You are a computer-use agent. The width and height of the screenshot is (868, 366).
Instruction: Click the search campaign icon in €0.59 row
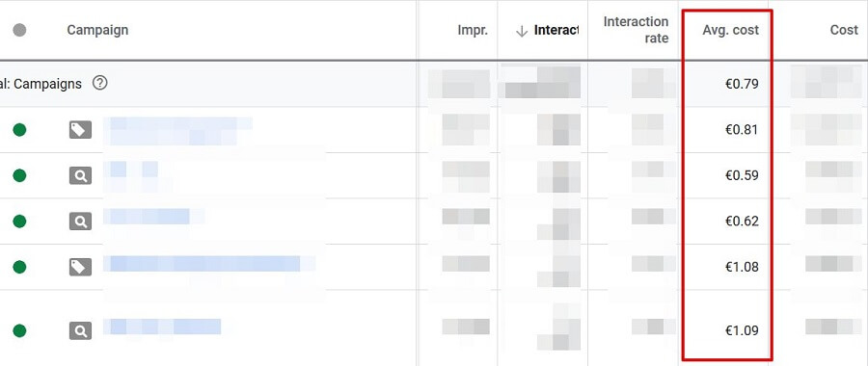tap(80, 176)
